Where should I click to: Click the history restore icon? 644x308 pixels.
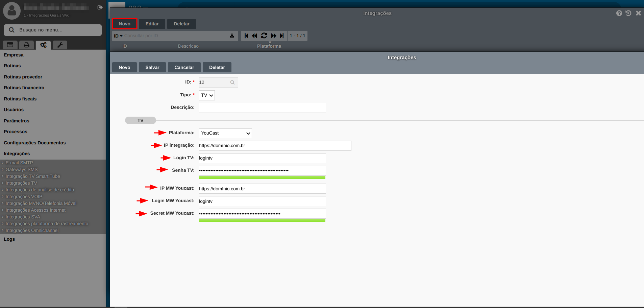pyautogui.click(x=628, y=13)
